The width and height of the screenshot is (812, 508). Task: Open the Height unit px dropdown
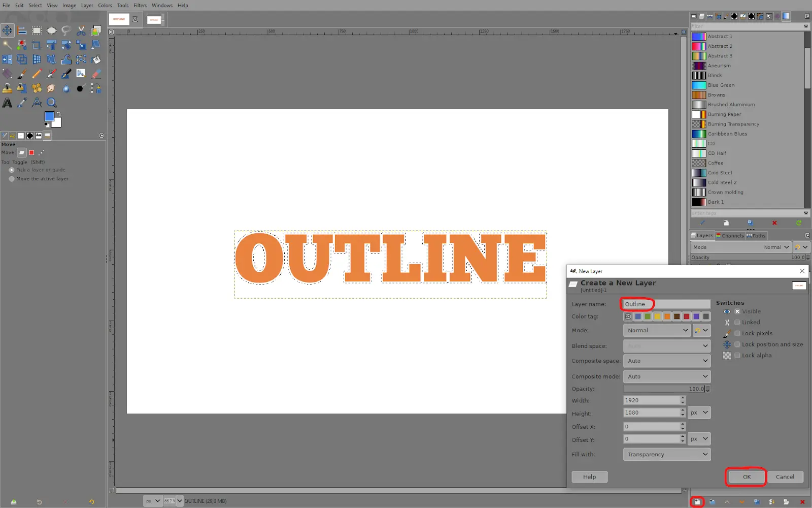tap(699, 412)
